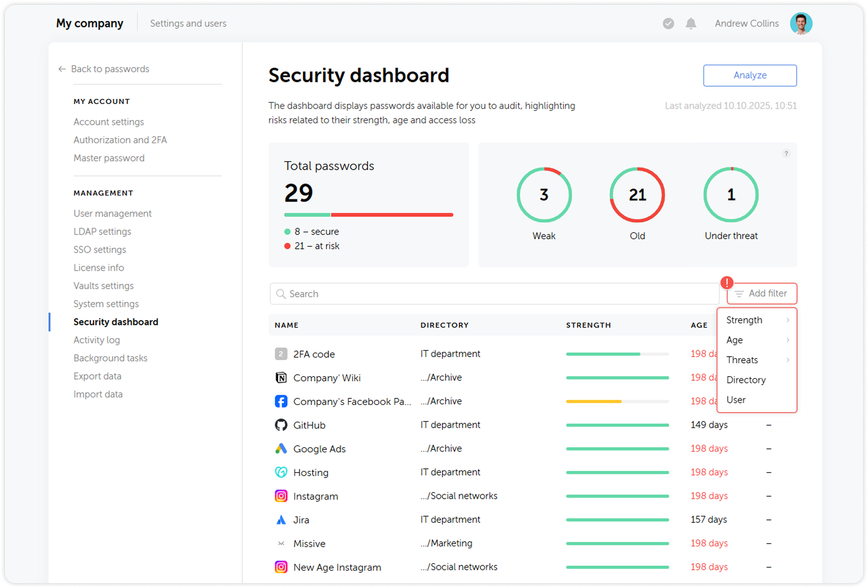This screenshot has width=868, height=588.
Task: Open Activity log in sidebar
Action: coord(96,340)
